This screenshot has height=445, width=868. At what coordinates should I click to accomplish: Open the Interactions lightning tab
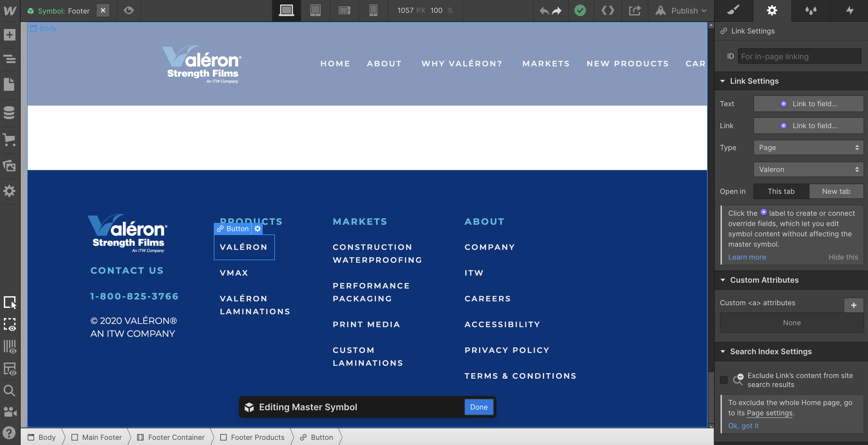pyautogui.click(x=849, y=10)
